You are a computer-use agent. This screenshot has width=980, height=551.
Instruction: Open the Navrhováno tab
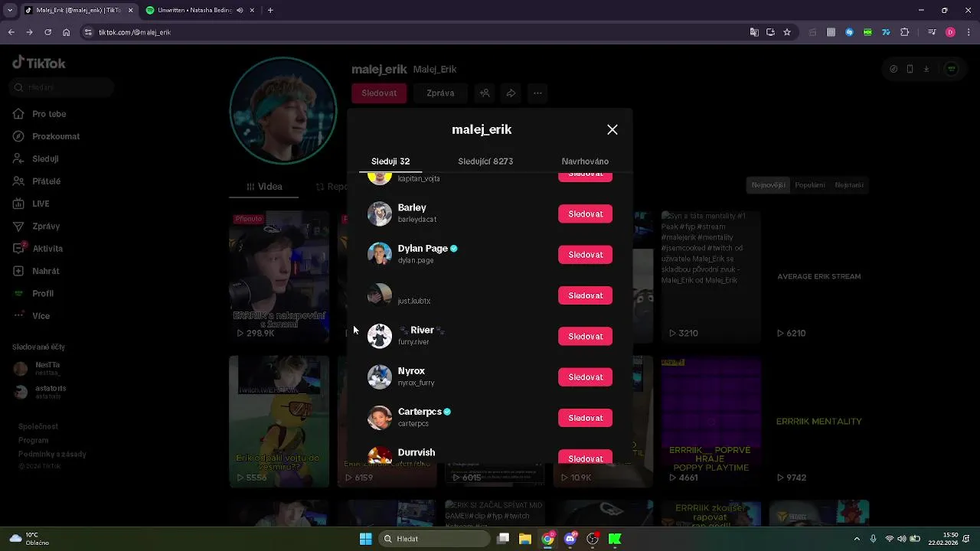(585, 161)
